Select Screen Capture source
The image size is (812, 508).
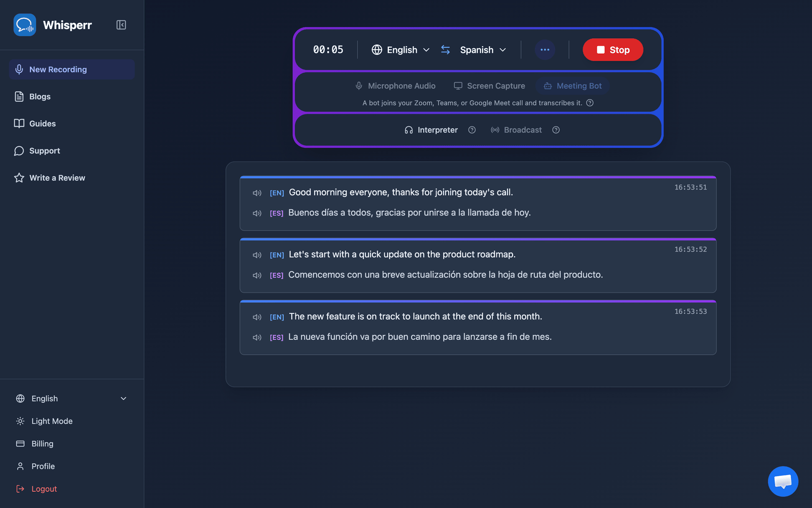(489, 86)
